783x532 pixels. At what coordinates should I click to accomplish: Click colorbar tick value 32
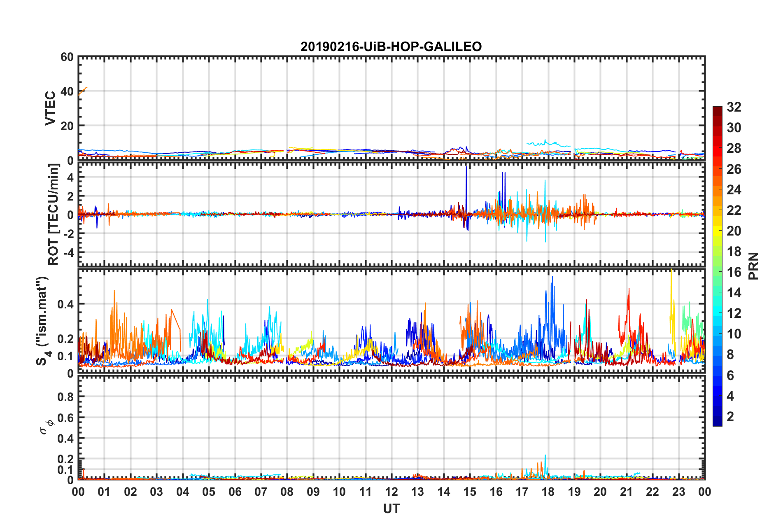click(734, 107)
